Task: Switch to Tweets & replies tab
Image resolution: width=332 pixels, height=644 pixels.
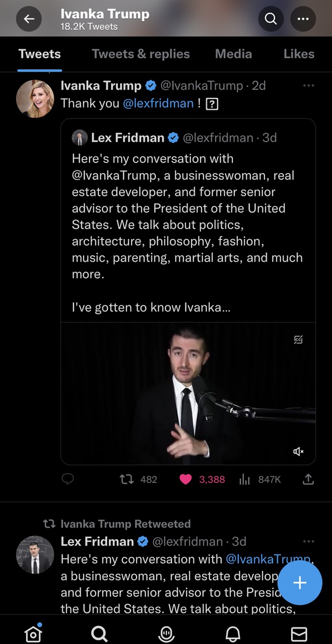Action: [x=141, y=54]
